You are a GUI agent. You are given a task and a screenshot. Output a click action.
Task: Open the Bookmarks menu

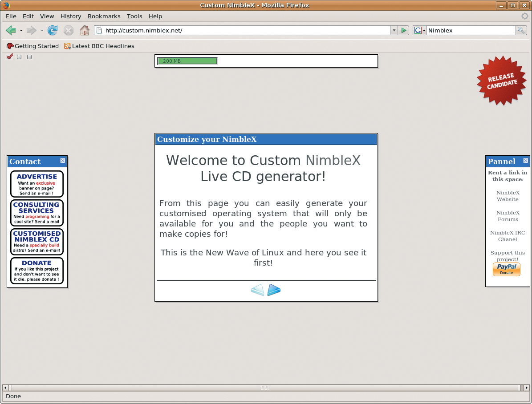104,16
